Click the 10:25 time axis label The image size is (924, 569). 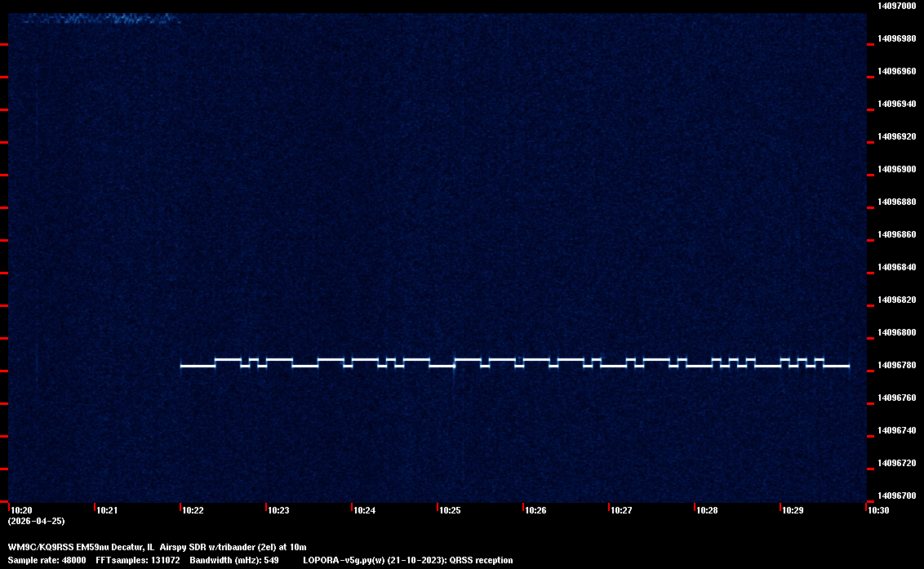450,510
